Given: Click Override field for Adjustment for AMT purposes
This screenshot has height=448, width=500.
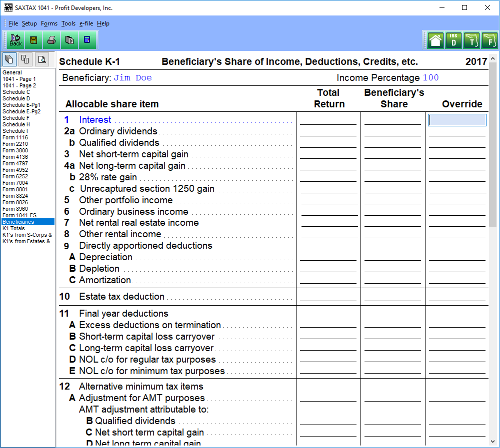Looking at the screenshot, I should pos(457,398).
